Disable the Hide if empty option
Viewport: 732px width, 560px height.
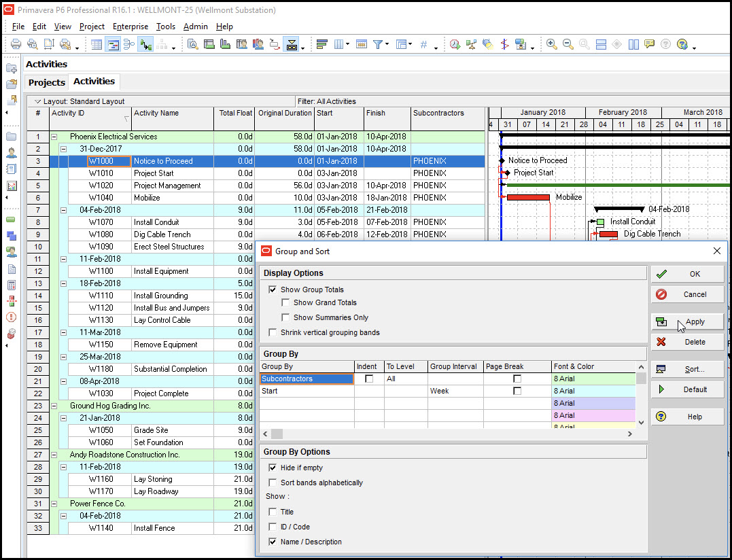(x=273, y=468)
